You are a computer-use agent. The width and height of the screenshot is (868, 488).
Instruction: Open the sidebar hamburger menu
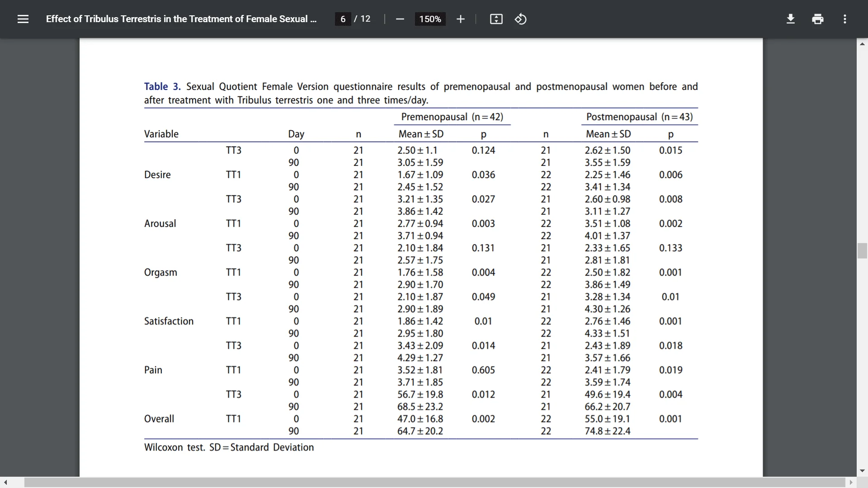point(23,19)
